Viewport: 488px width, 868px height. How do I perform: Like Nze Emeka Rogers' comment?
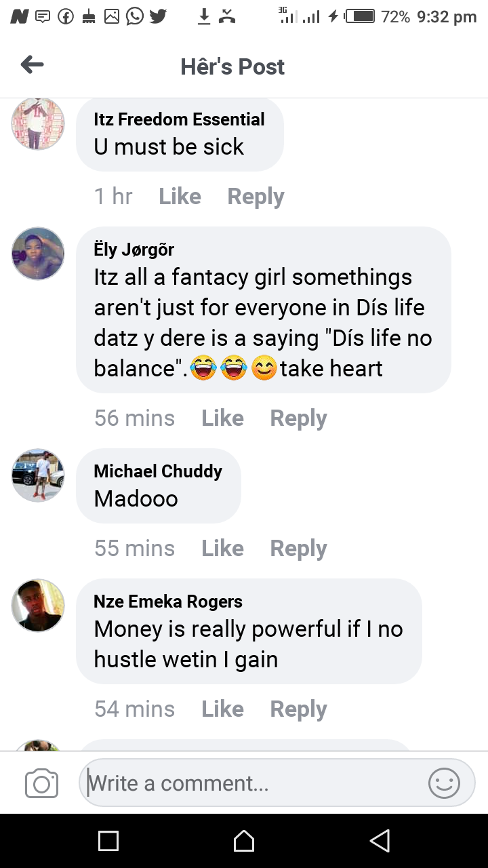click(222, 709)
